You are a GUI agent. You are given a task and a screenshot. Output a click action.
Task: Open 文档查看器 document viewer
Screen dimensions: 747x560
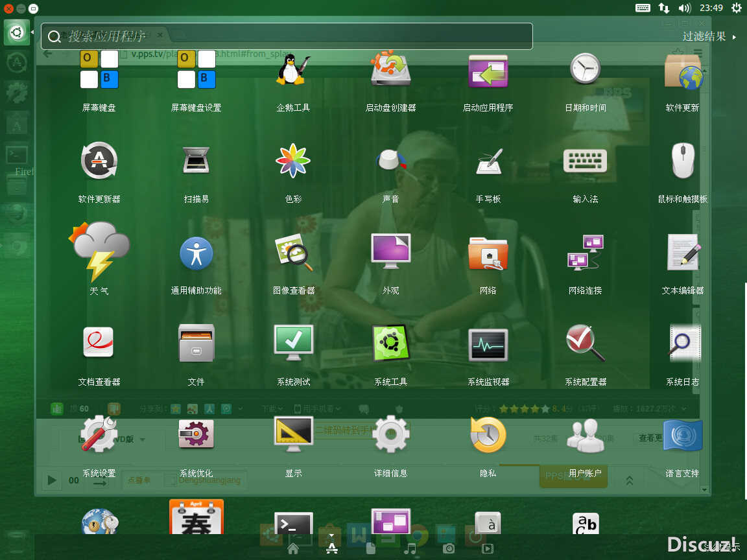pos(98,343)
